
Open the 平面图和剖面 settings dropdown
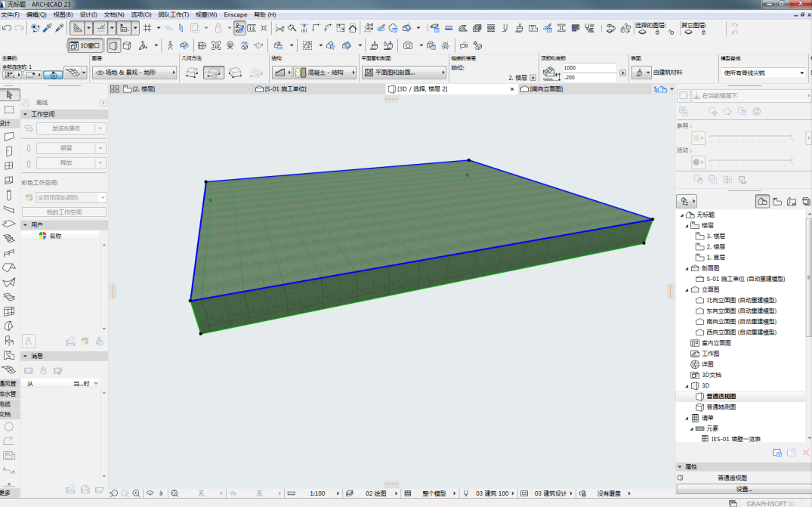pyautogui.click(x=404, y=73)
